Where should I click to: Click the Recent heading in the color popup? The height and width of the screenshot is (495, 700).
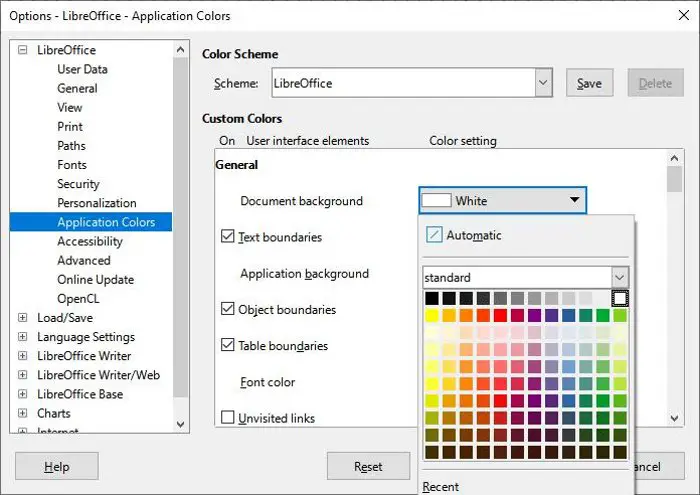point(441,486)
